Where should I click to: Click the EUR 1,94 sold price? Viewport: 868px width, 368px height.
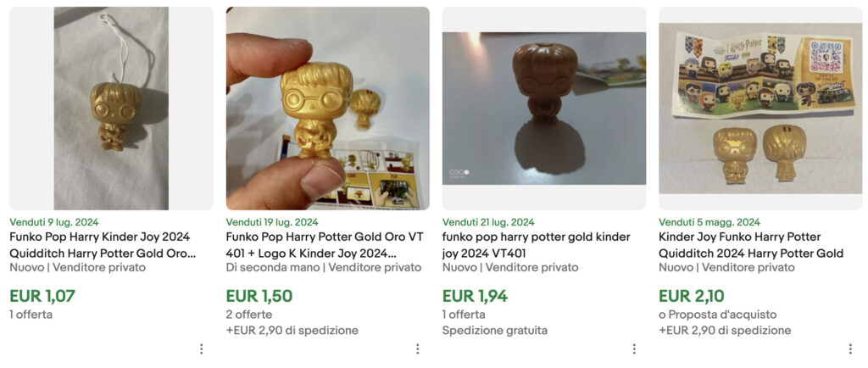475,296
